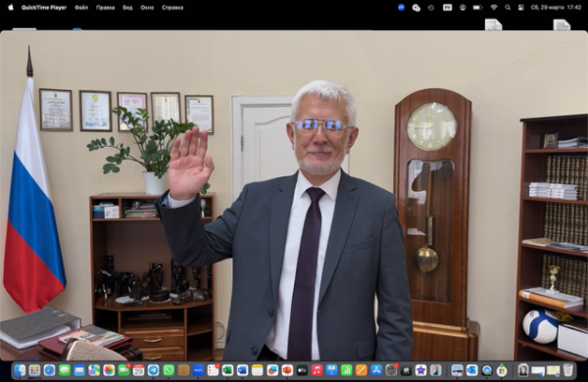Open the blue Zoom app in Dock
Image resolution: width=588 pixels, height=382 pixels.
coord(198,370)
